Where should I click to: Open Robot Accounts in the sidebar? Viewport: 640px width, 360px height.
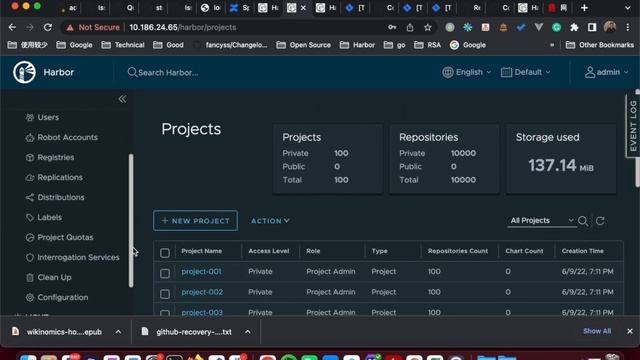[x=68, y=138]
